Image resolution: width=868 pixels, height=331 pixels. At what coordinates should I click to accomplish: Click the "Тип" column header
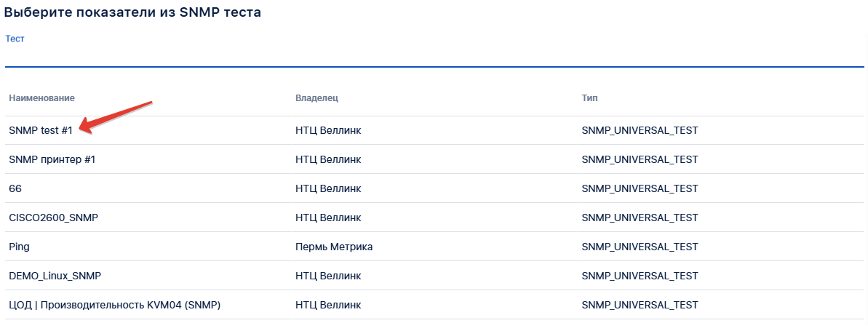click(590, 97)
